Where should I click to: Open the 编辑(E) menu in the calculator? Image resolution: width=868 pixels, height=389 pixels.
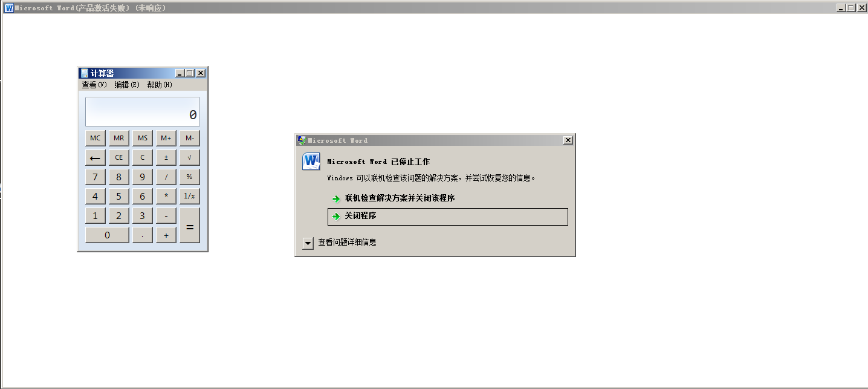(x=127, y=85)
